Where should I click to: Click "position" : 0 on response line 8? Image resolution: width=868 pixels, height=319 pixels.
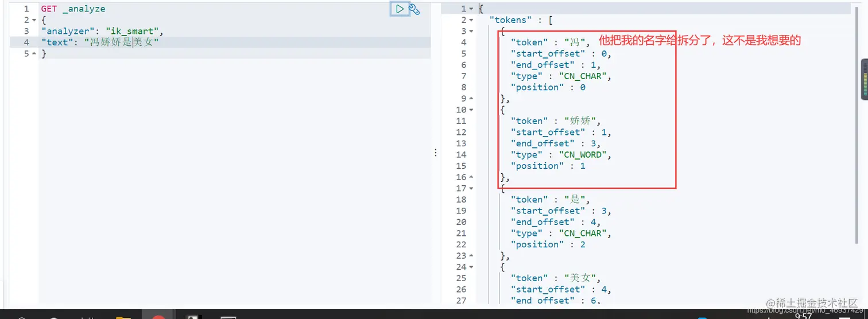548,87
